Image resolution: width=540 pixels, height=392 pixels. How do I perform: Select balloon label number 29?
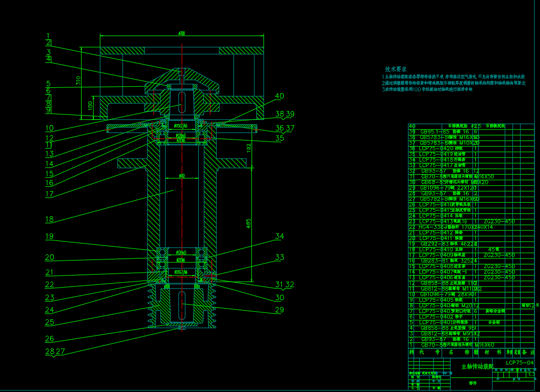(279, 310)
